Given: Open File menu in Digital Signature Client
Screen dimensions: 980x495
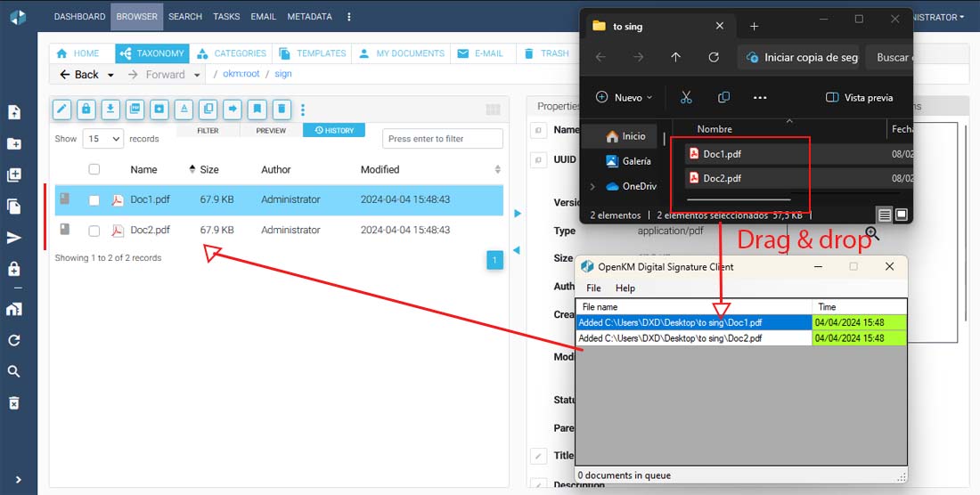Looking at the screenshot, I should coord(593,288).
